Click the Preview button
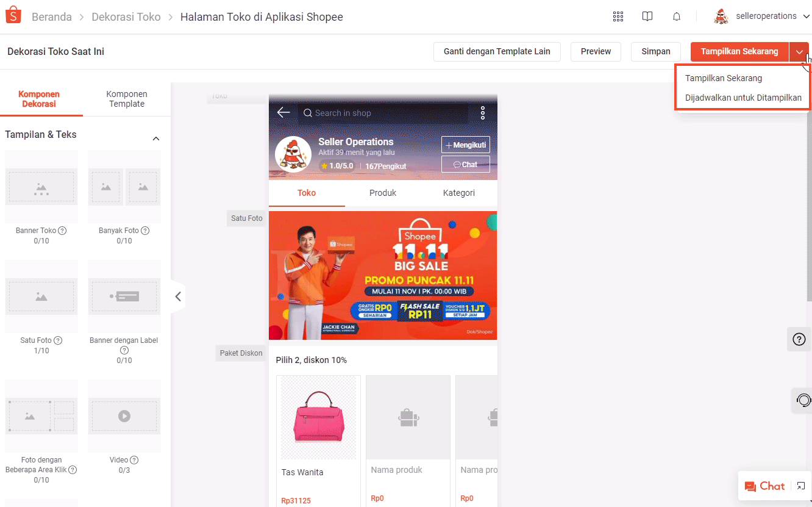Screen dimensions: 812x507 pos(595,51)
